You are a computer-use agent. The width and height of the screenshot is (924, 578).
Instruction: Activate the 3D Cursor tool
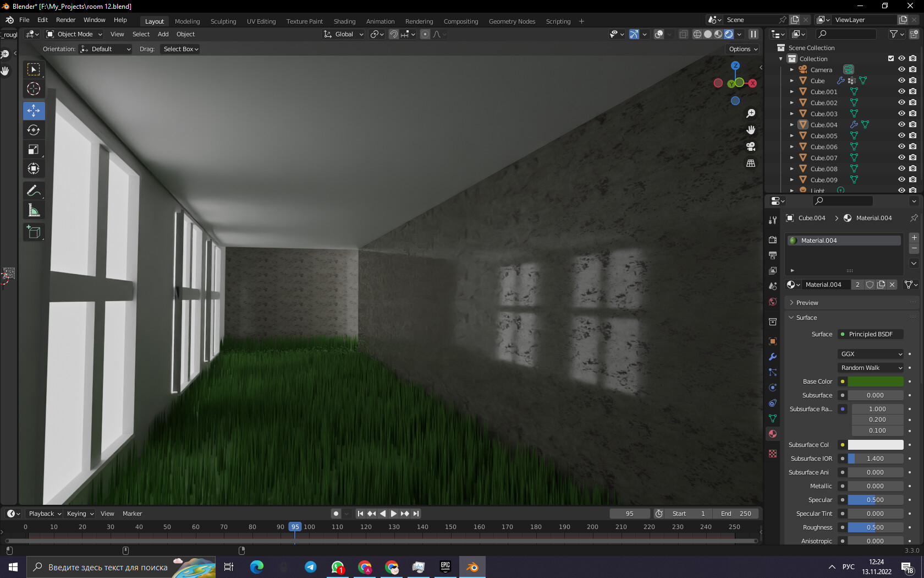[x=34, y=89]
